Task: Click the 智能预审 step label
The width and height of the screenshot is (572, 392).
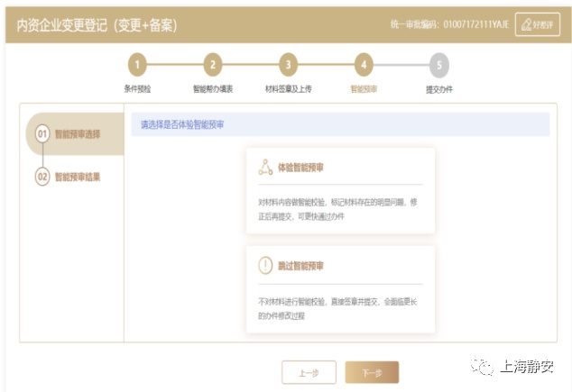Action: click(x=364, y=89)
